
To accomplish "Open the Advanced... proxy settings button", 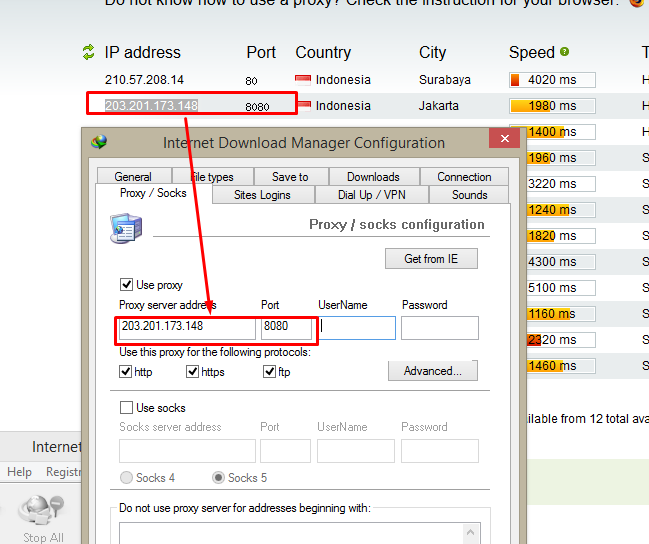I will click(x=433, y=371).
